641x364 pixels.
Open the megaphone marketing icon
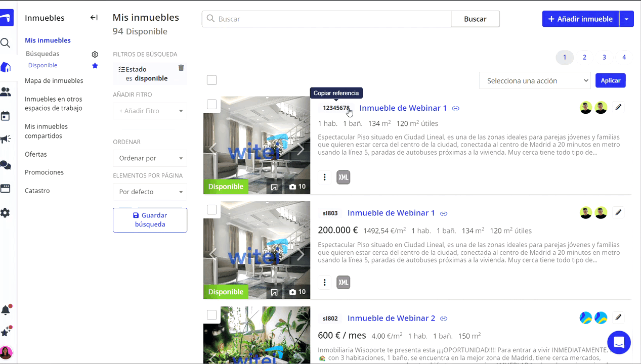click(6, 139)
